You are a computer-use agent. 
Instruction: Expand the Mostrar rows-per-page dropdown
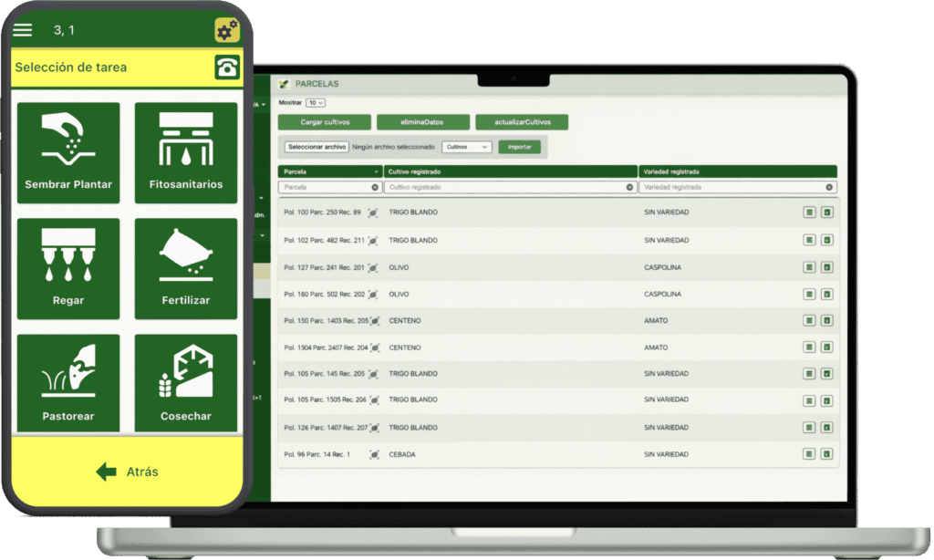pos(316,103)
